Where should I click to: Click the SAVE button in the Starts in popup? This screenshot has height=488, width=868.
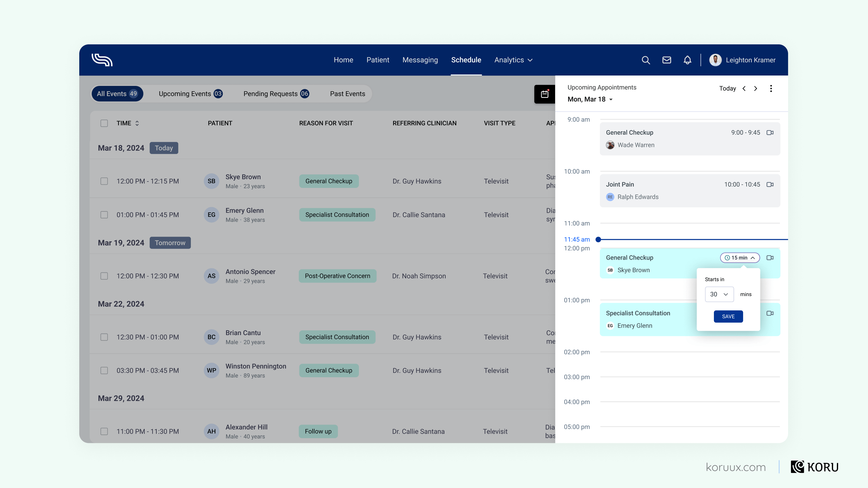(728, 317)
